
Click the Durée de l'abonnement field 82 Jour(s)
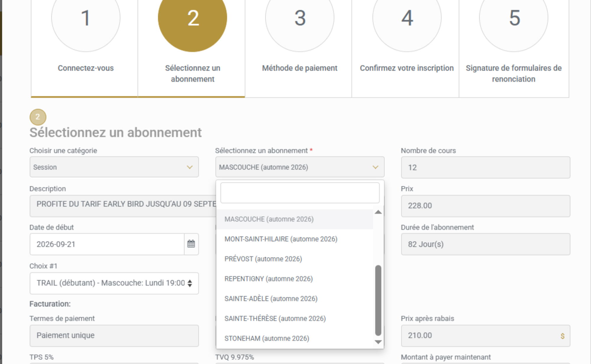point(486,244)
